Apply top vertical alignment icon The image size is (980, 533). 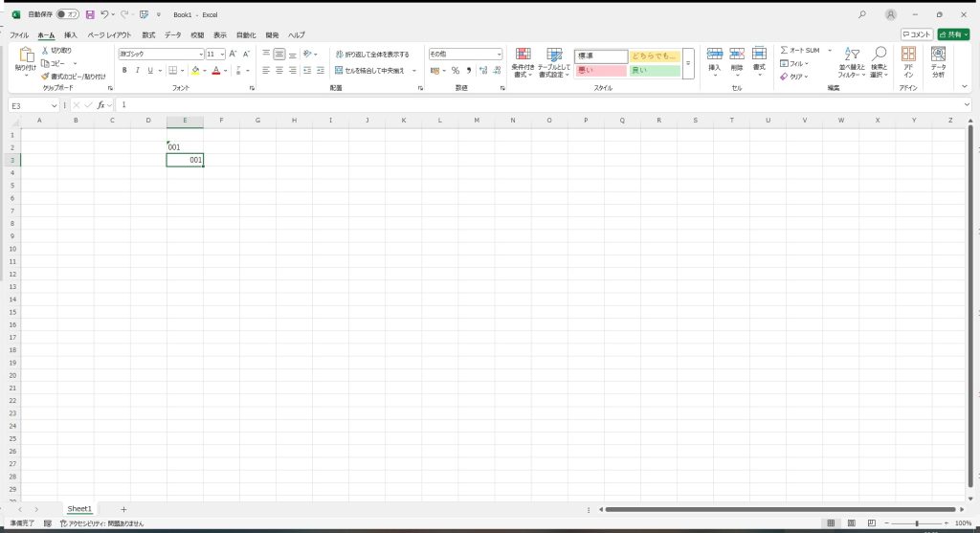(266, 55)
